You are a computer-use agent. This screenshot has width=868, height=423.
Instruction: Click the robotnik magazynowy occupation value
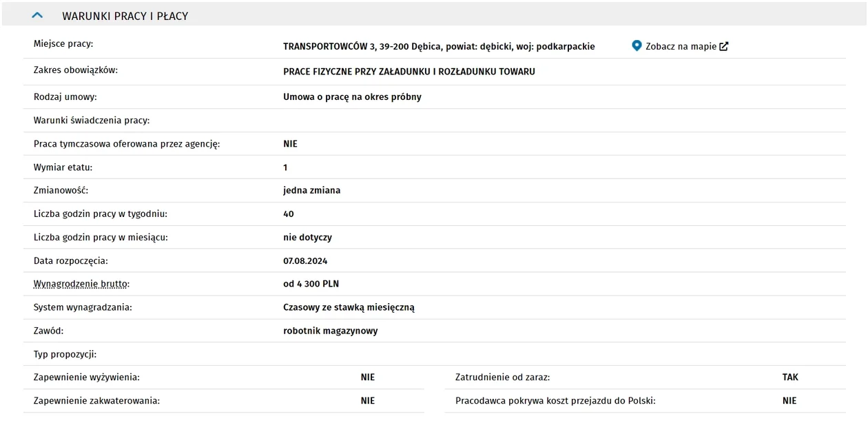331,331
